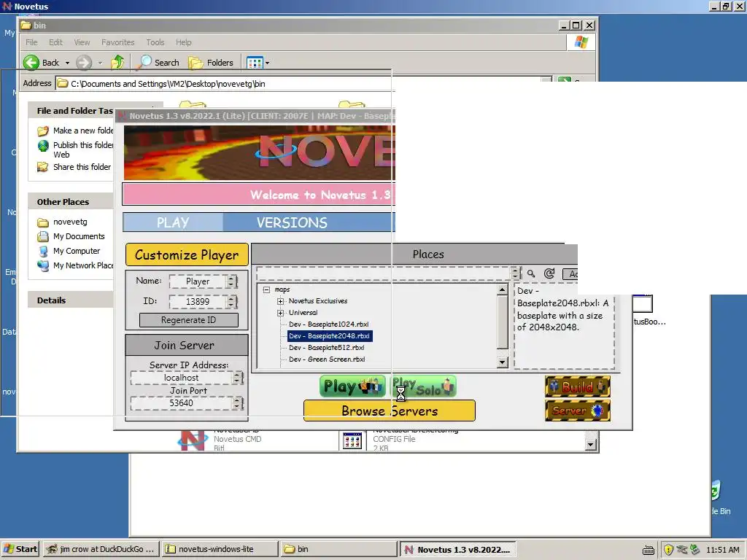The image size is (747, 560).
Task: Click the ID field stepper
Action: click(x=231, y=301)
